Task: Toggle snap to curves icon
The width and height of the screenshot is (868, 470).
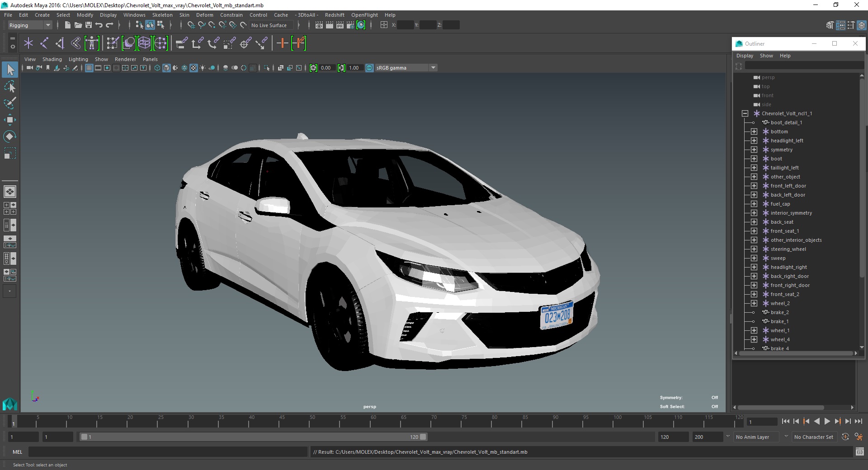Action: [x=201, y=25]
